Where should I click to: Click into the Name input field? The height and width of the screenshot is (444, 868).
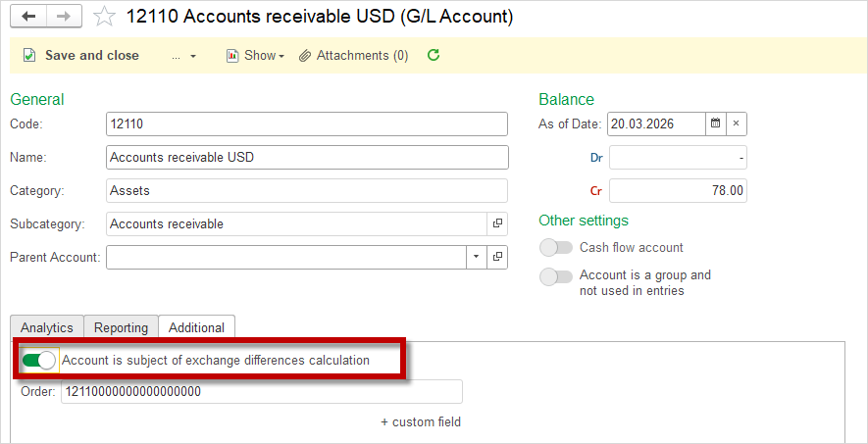(x=307, y=157)
